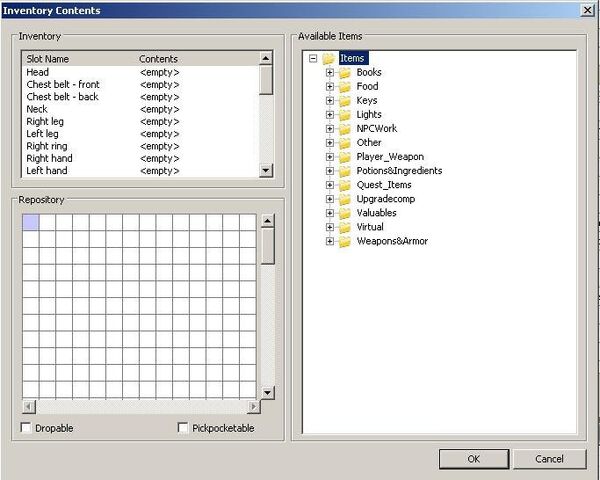600x480 pixels.
Task: Close the Inventory Contents dialog
Action: pyautogui.click(x=587, y=10)
